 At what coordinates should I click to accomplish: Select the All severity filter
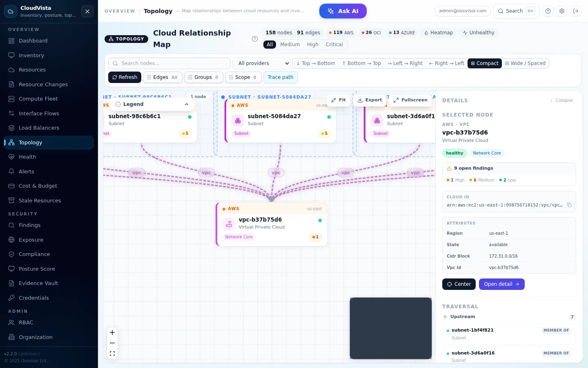coord(270,45)
